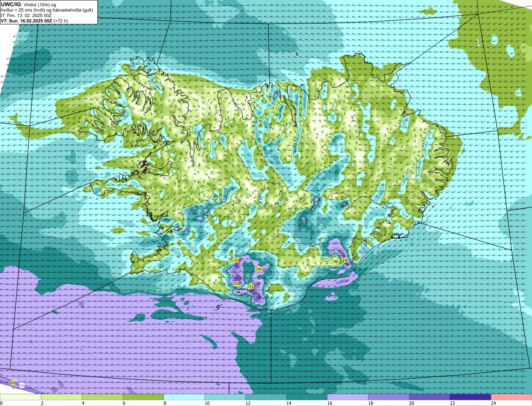
Task: Click the yellow gust marker labeled 26
Action: (259, 269)
